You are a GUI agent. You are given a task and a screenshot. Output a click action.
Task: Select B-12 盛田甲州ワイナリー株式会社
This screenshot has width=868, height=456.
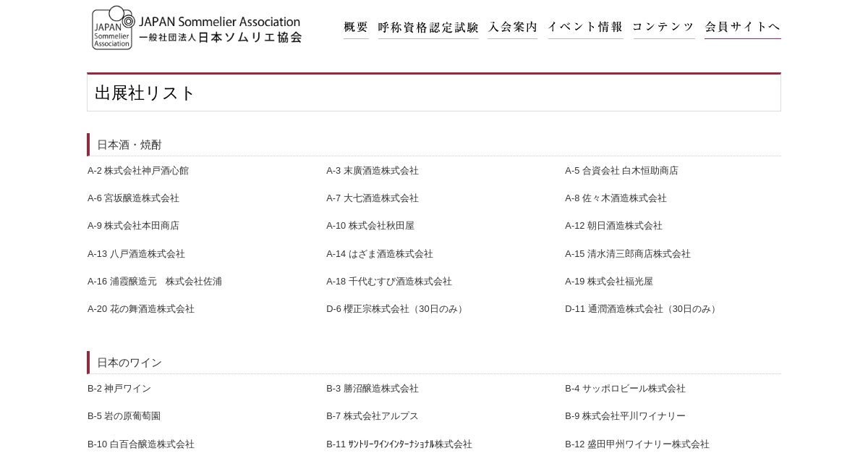[637, 444]
